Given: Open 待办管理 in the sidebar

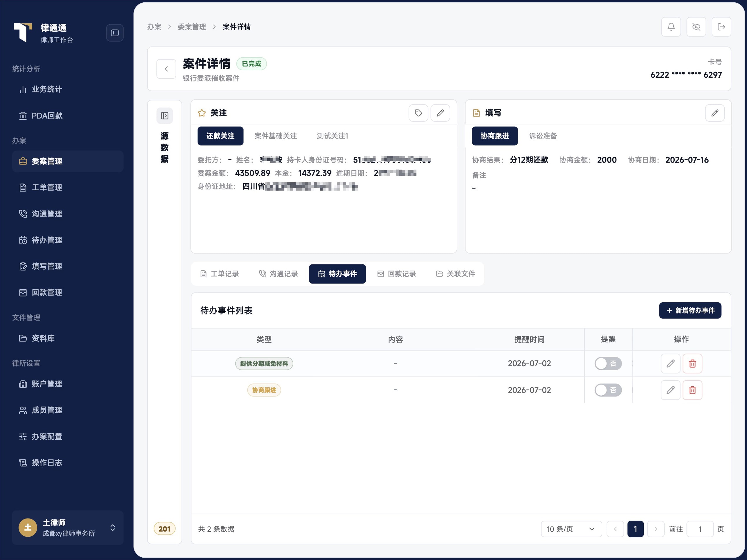Looking at the screenshot, I should pyautogui.click(x=68, y=240).
